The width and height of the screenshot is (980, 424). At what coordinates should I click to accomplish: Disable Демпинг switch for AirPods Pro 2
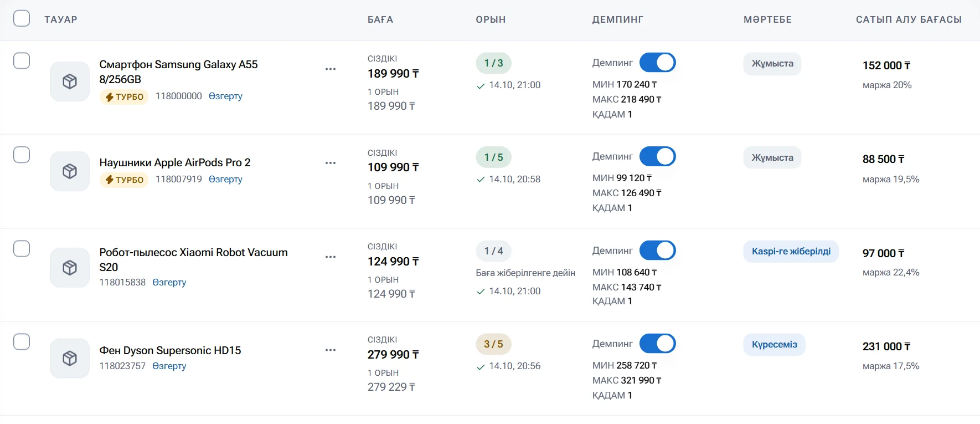click(x=658, y=156)
